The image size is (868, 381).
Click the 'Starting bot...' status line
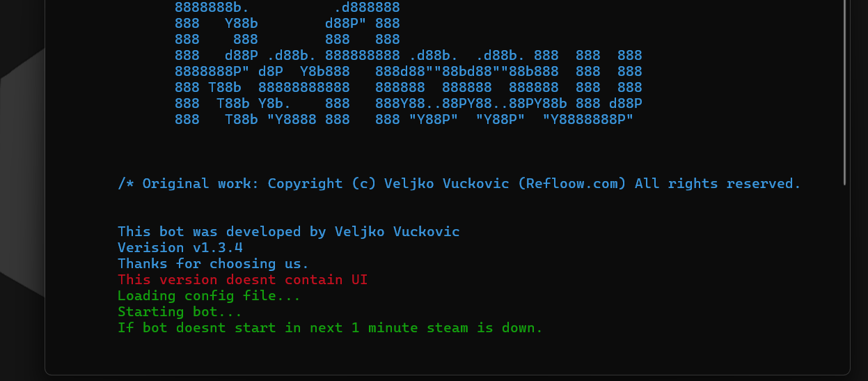(180, 312)
